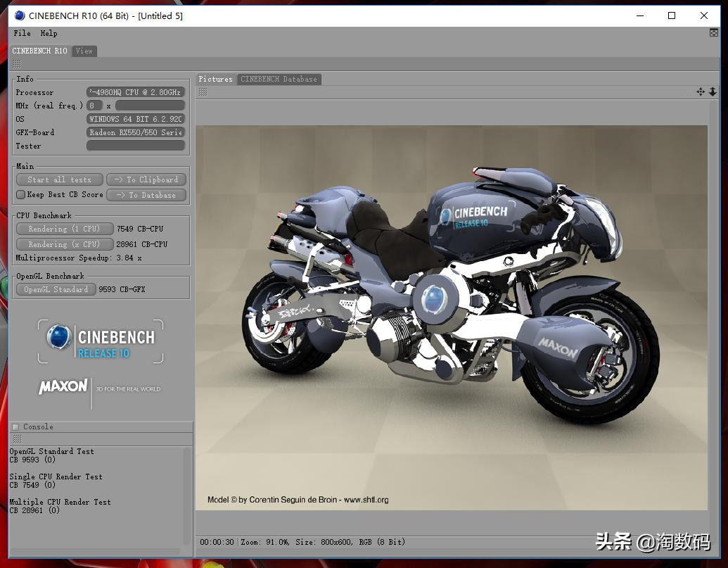728x568 pixels.
Task: Run Rendering (x CPU) test
Action: [65, 244]
